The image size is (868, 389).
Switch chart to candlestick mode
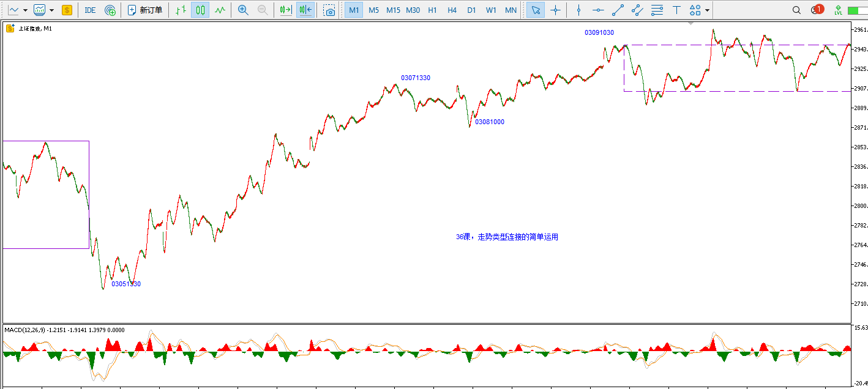click(200, 10)
